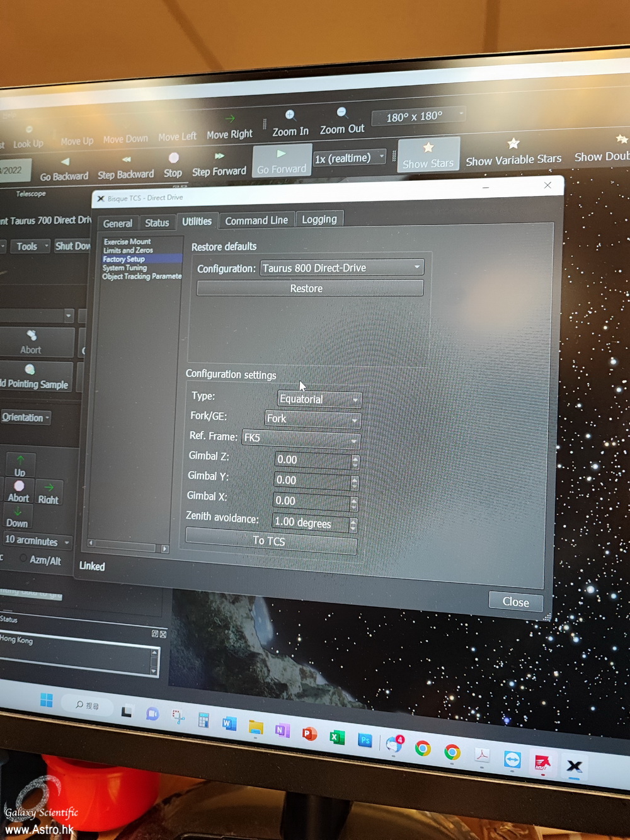Open Excel from the Windows taskbar
This screenshot has width=630, height=840.
click(x=337, y=737)
